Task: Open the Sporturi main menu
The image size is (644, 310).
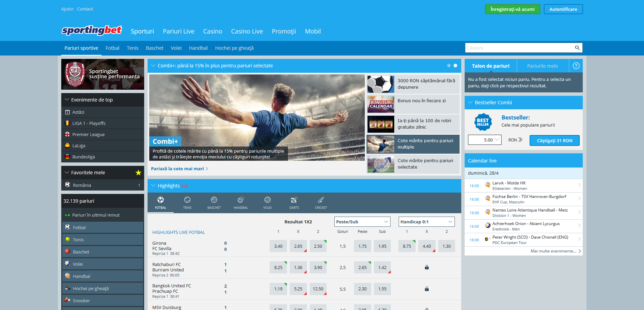Action: [142, 31]
